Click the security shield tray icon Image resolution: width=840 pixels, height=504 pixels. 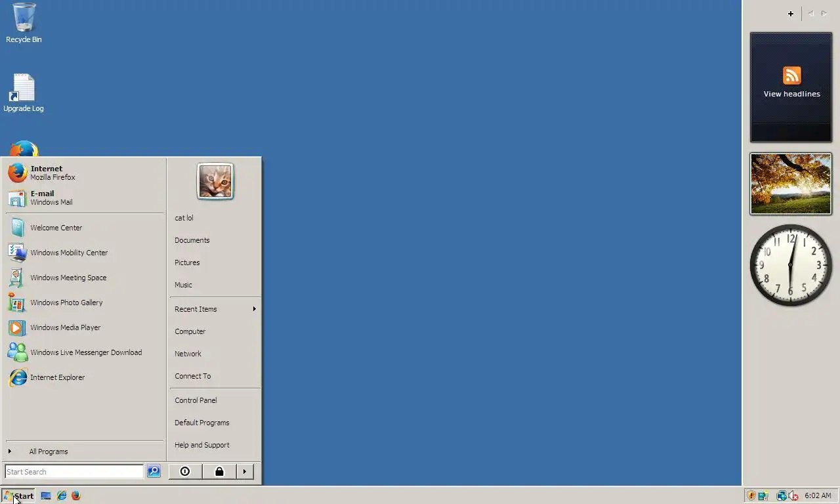pyautogui.click(x=751, y=496)
